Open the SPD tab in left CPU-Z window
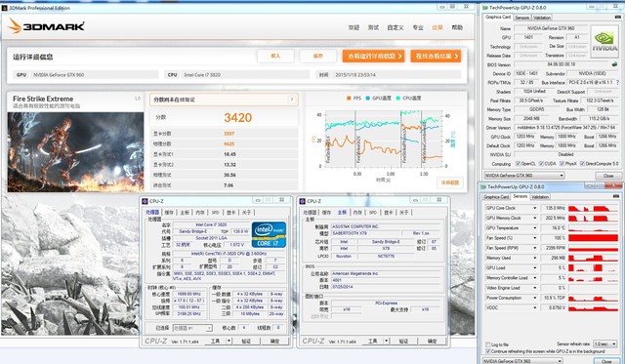 tap(215, 213)
